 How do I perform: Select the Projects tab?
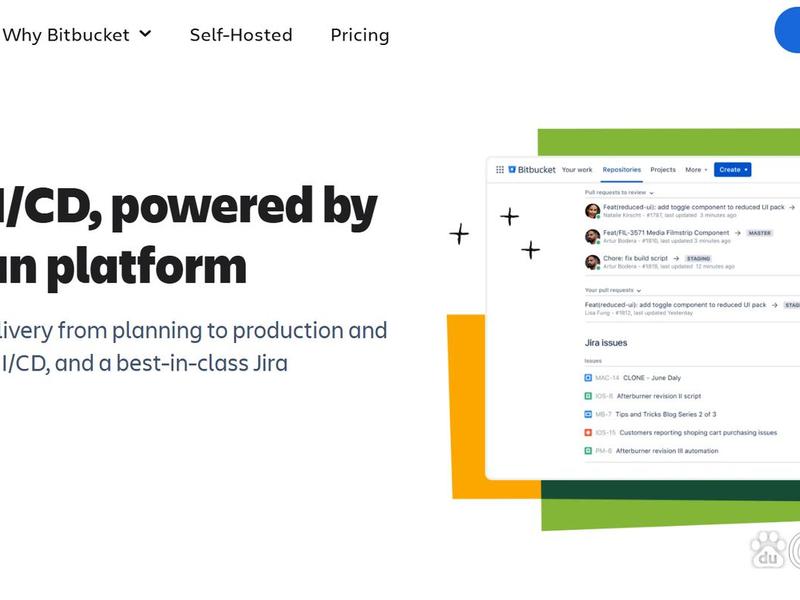pos(663,169)
